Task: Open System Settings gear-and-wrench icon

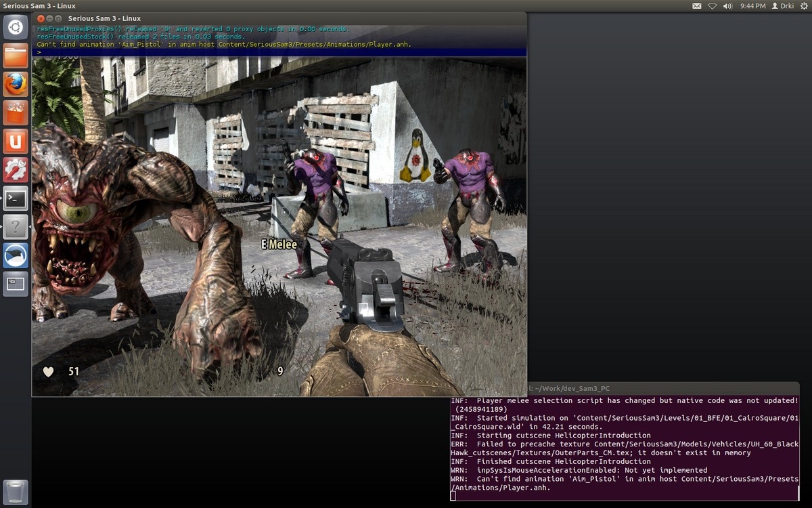Action: point(16,170)
